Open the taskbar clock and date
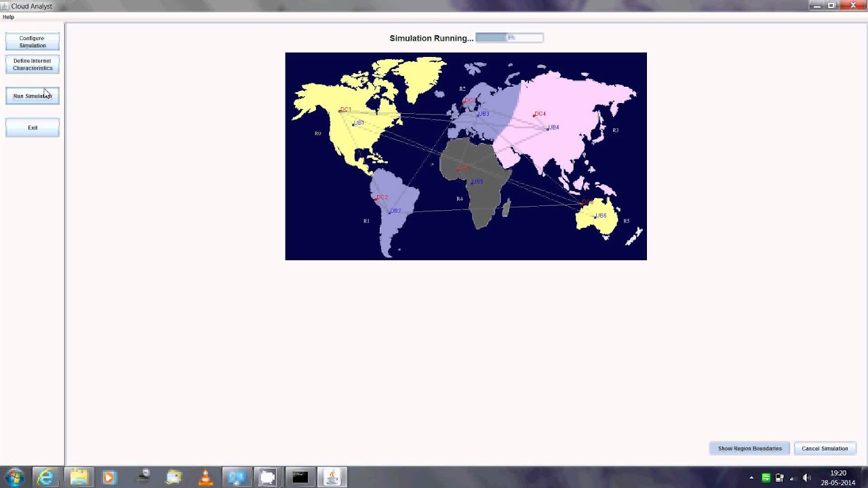This screenshot has width=868, height=488. tap(838, 478)
